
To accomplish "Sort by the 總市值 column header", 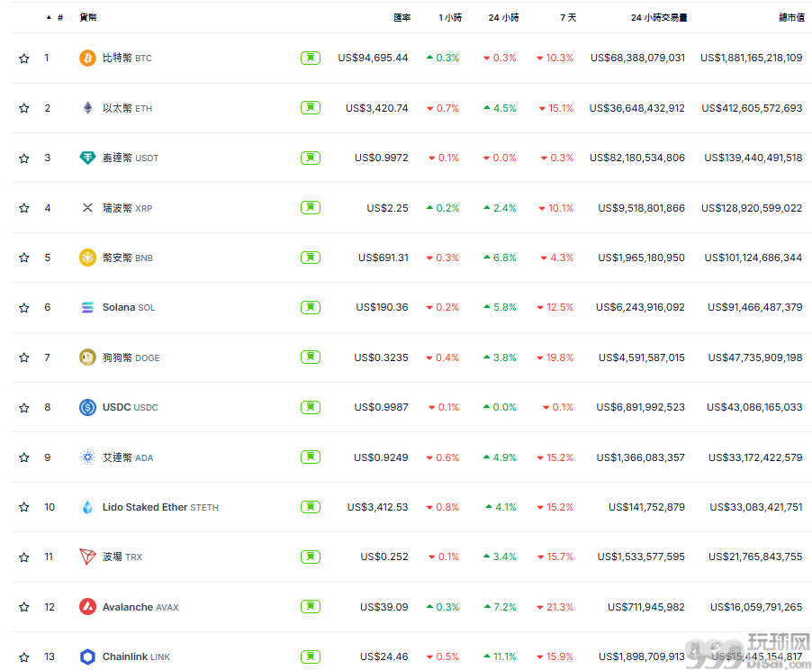I will click(792, 17).
